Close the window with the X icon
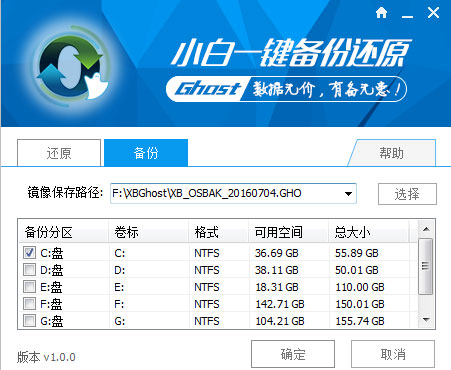 [x=433, y=13]
